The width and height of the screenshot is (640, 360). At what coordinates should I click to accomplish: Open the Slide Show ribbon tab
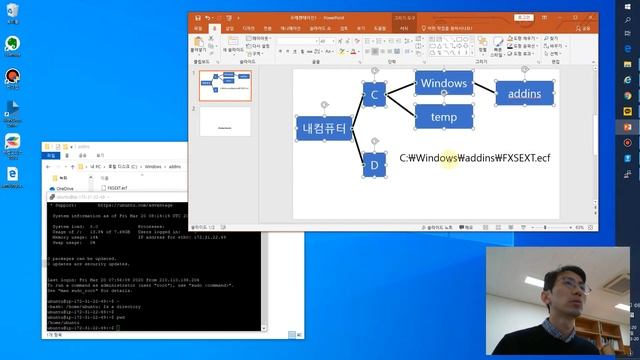pyautogui.click(x=320, y=29)
